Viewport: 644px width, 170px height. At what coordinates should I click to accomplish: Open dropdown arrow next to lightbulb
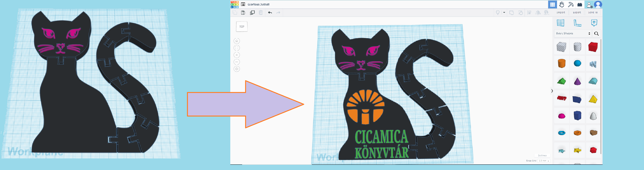point(504,13)
